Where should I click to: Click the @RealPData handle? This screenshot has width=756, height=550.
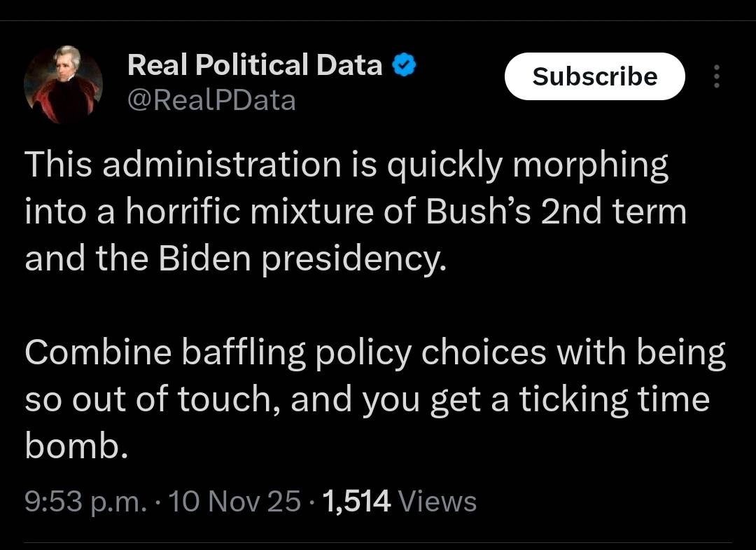[x=211, y=101]
